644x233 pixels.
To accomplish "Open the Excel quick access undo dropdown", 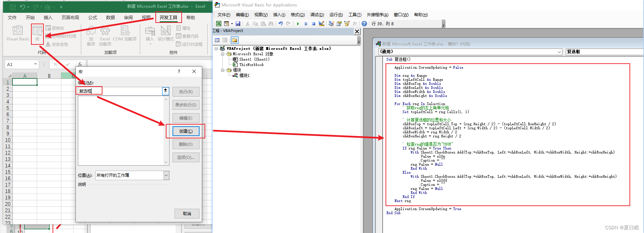I will (28, 7).
